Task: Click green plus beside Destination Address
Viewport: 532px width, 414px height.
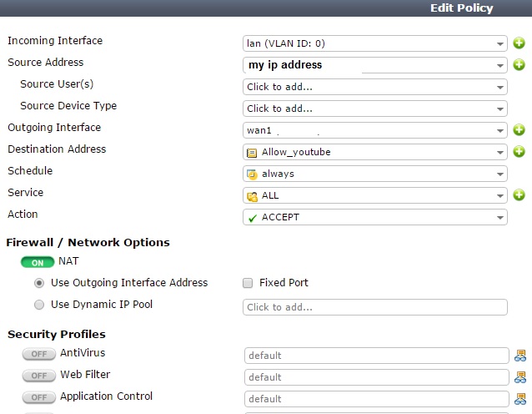Action: click(519, 151)
